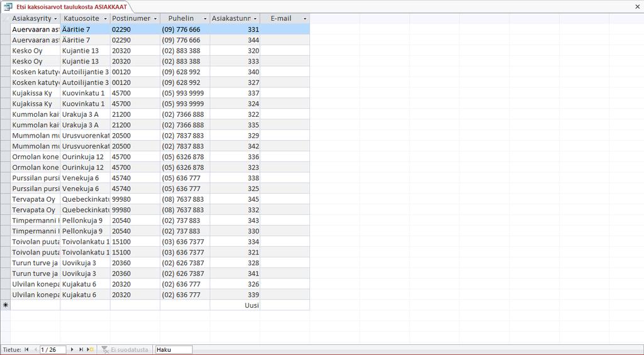This screenshot has width=644, height=355.
Task: Create new blank record icon
Action: coord(91,350)
